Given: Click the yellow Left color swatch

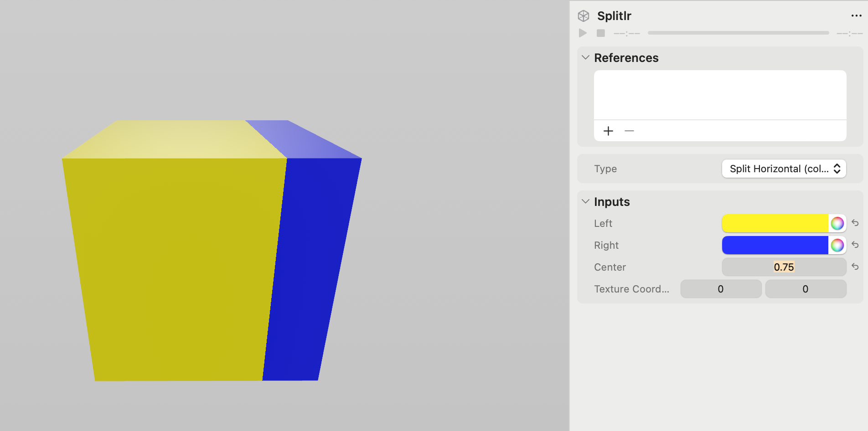Looking at the screenshot, I should [775, 223].
